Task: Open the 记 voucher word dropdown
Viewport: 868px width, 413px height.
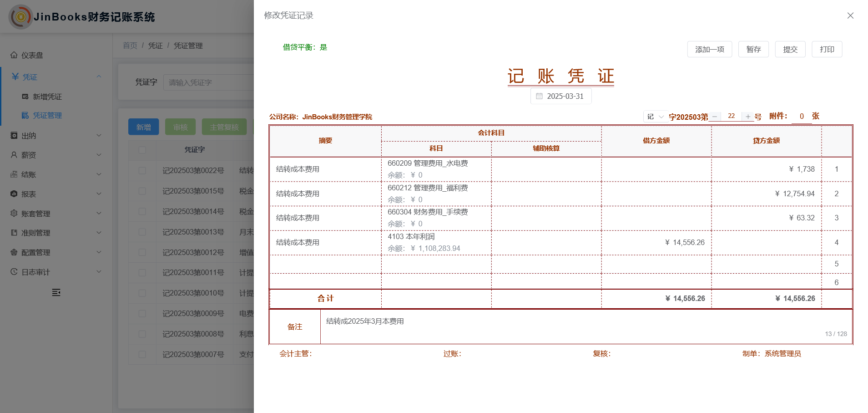Action: click(x=656, y=117)
